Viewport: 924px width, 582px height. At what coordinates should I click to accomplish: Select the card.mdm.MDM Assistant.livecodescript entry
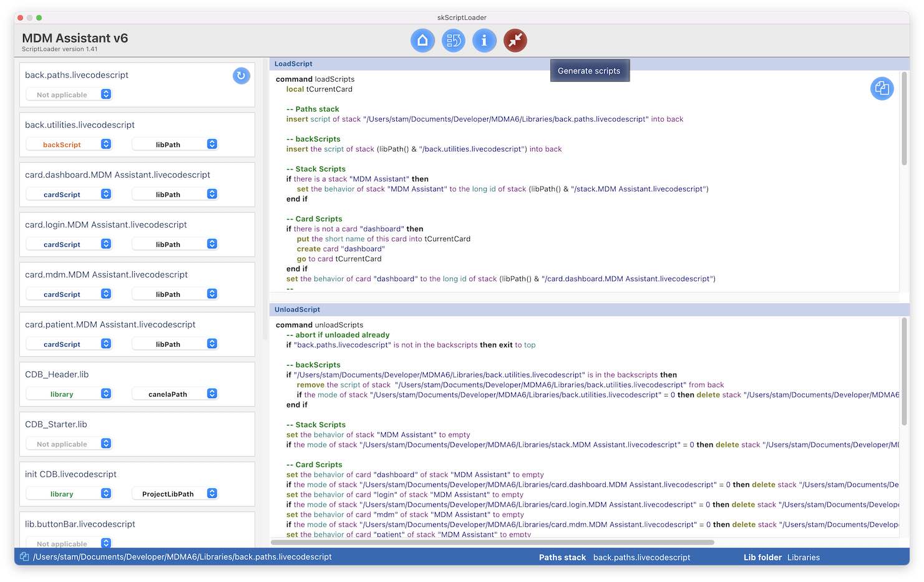point(106,274)
